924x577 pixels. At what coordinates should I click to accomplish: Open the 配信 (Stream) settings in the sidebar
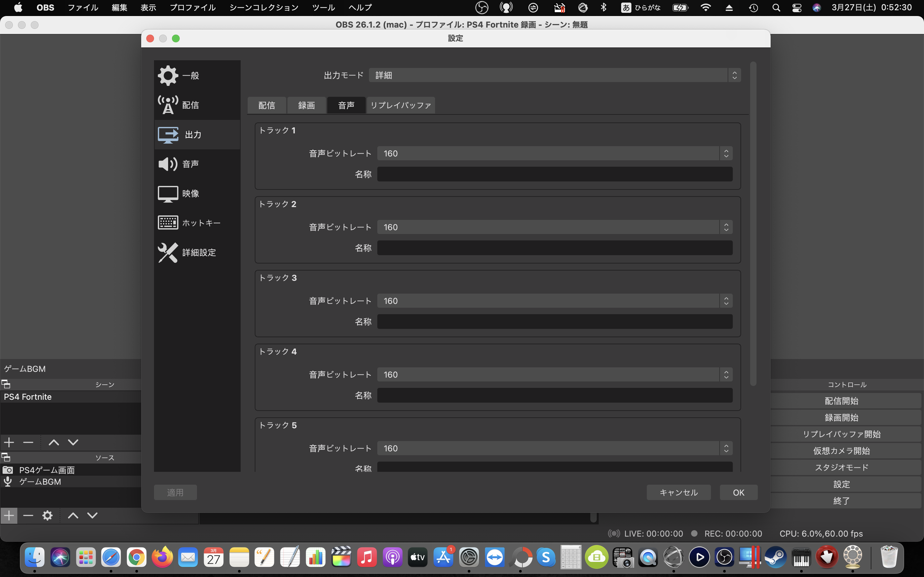[190, 105]
